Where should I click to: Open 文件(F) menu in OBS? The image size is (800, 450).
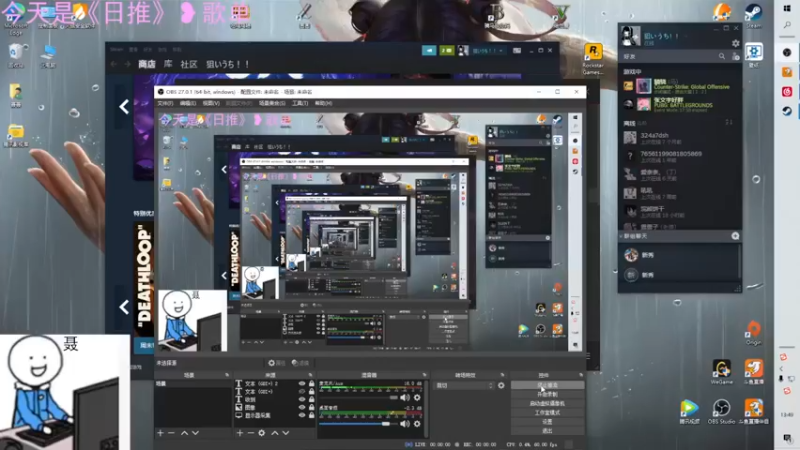pyautogui.click(x=165, y=103)
